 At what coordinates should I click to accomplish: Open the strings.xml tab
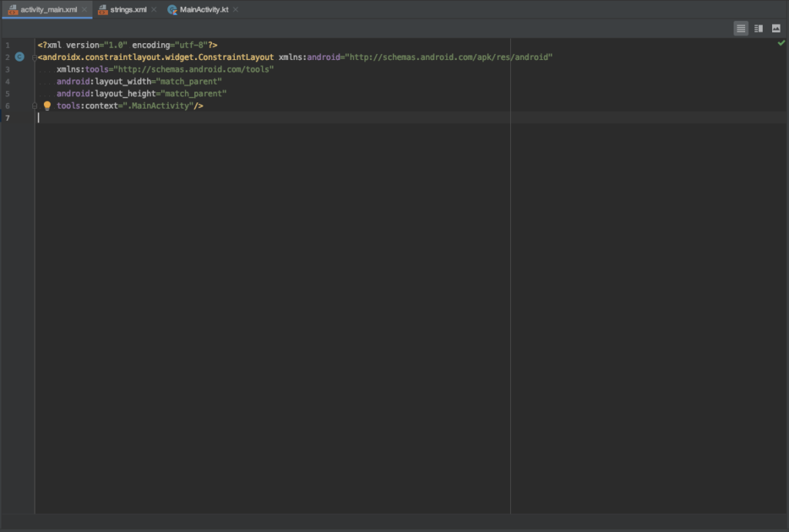pos(128,9)
